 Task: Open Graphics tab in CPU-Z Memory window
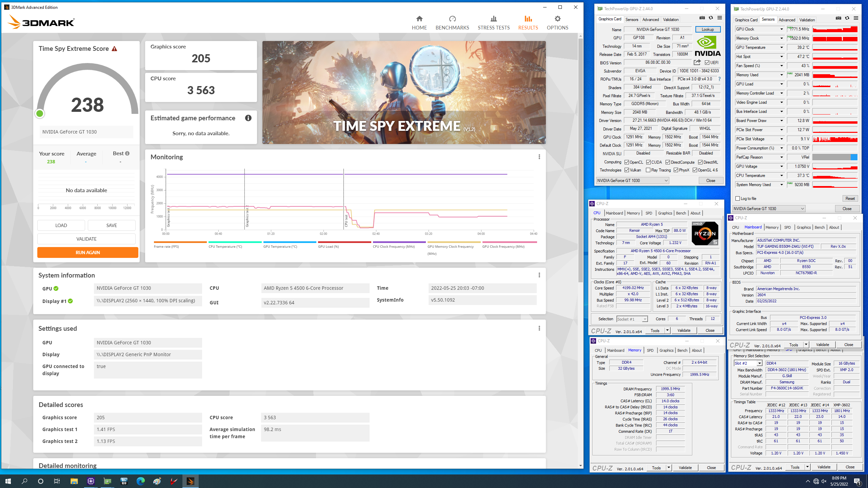tap(666, 350)
